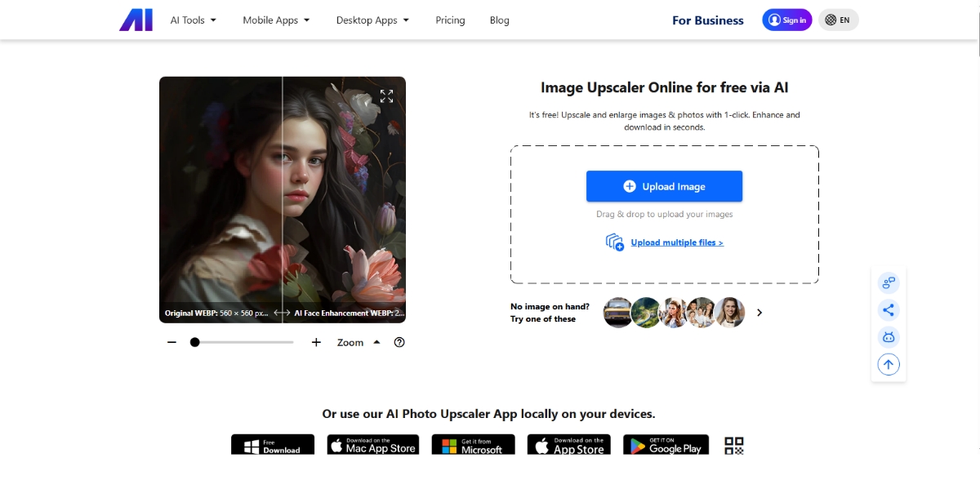Open the robot assistant icon in side panel
The height and width of the screenshot is (498, 980).
coord(889,337)
